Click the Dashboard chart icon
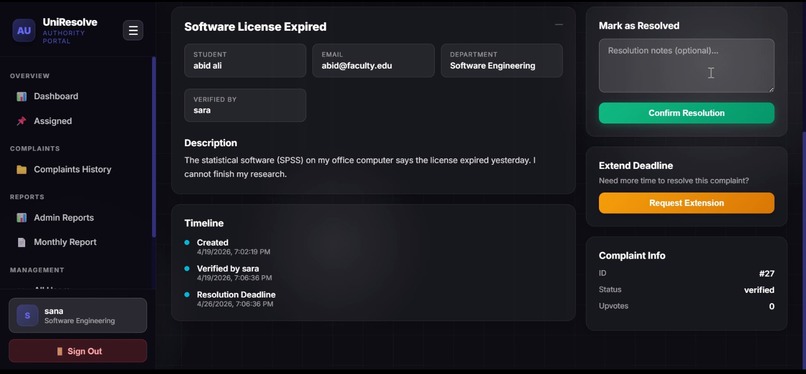This screenshot has width=806, height=374. [21, 96]
